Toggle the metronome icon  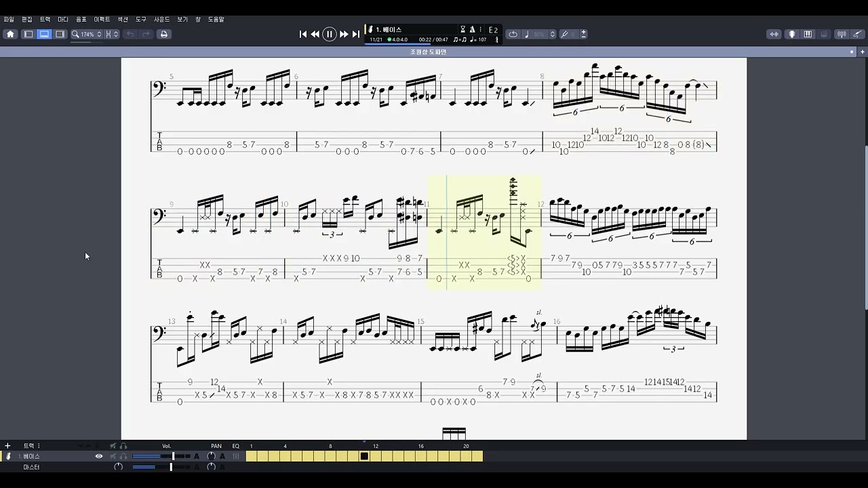[472, 30]
